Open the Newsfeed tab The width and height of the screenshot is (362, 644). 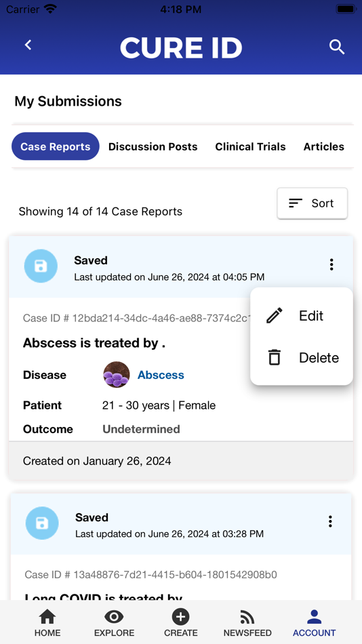pos(247,623)
